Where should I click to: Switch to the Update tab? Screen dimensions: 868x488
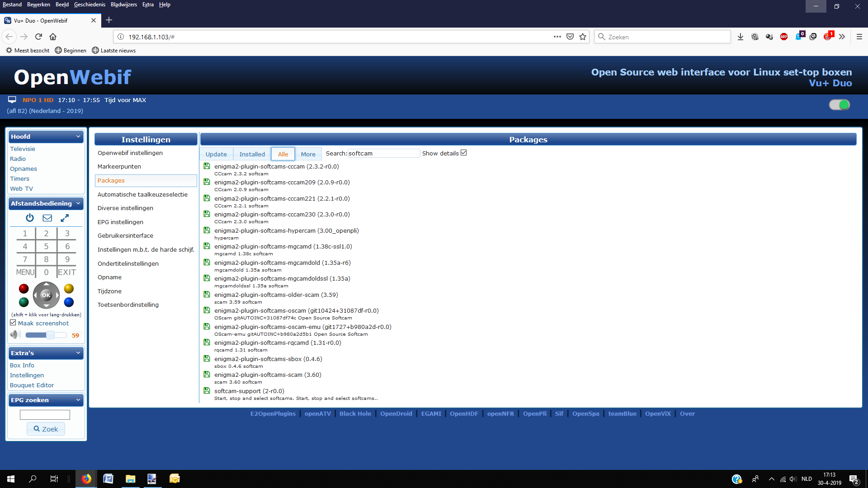point(216,154)
